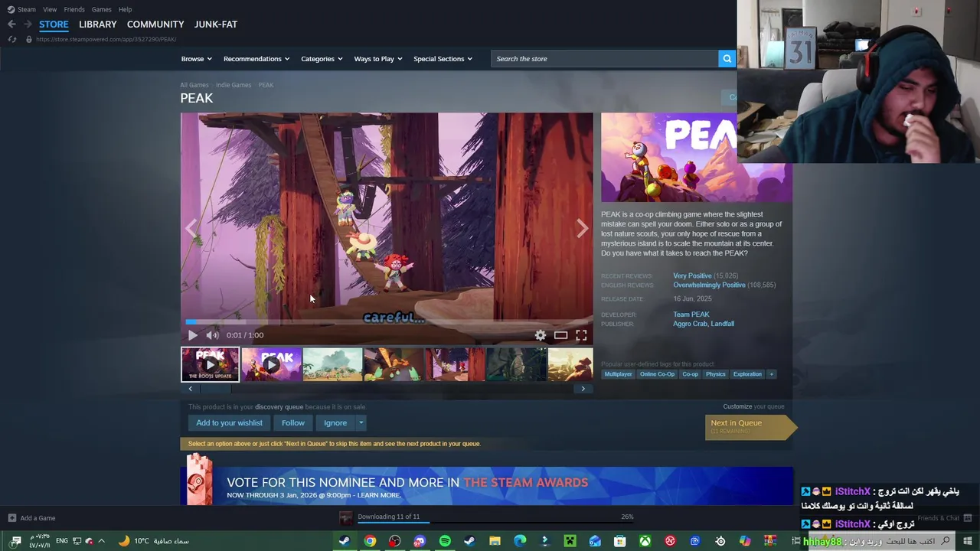Select the sandy beach screenshot thumbnail
Viewport: 980px width, 551px height.
(x=332, y=365)
